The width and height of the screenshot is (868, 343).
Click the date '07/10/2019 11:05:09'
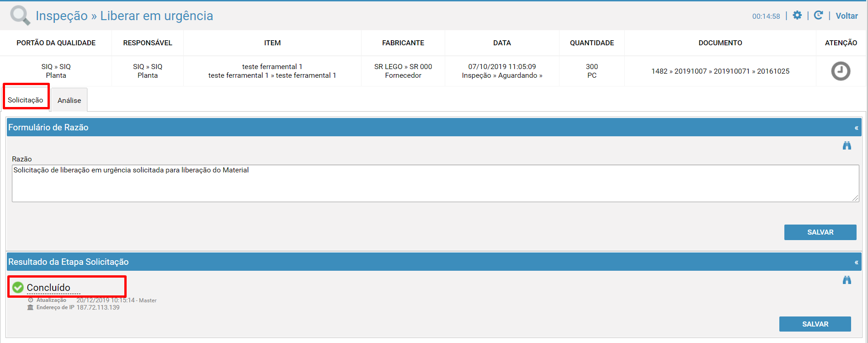click(502, 67)
